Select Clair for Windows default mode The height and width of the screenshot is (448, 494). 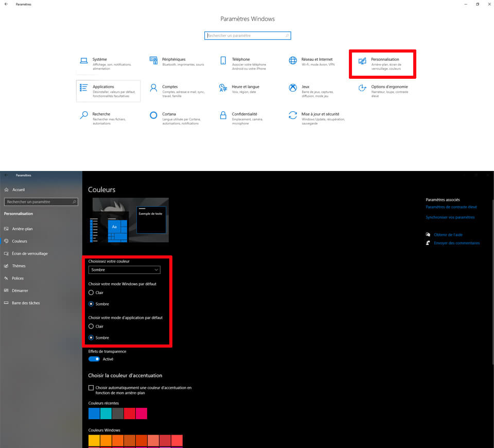pos(91,292)
